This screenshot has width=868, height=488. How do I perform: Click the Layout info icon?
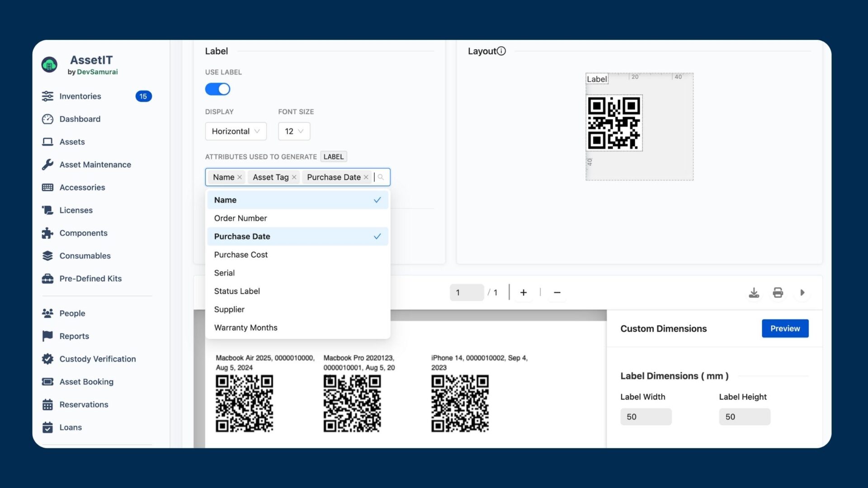coord(501,51)
